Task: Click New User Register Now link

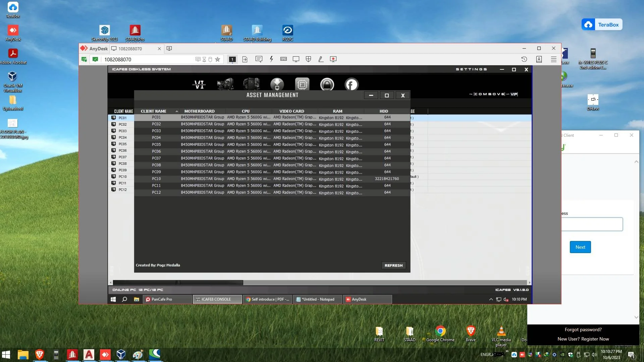Action: coord(583,339)
